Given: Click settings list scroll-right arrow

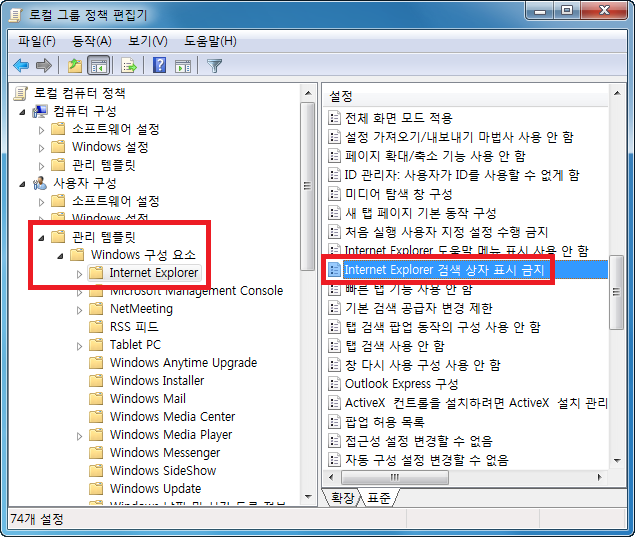Looking at the screenshot, I should tap(599, 477).
